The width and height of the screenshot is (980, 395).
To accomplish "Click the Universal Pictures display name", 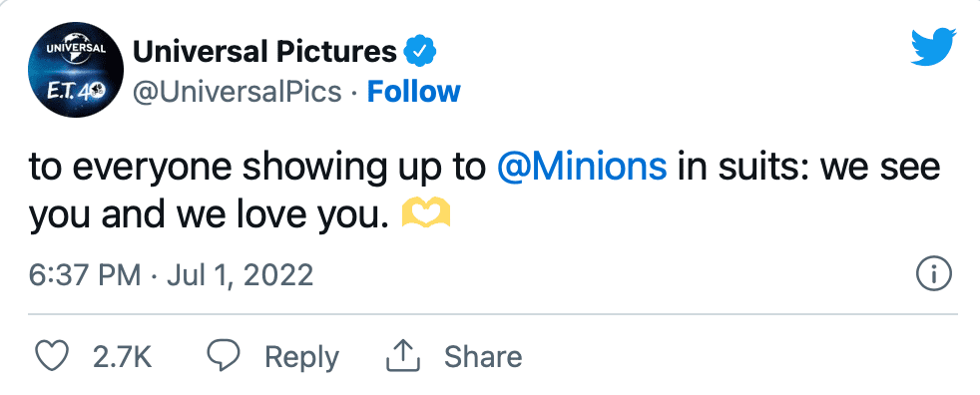I will point(265,52).
